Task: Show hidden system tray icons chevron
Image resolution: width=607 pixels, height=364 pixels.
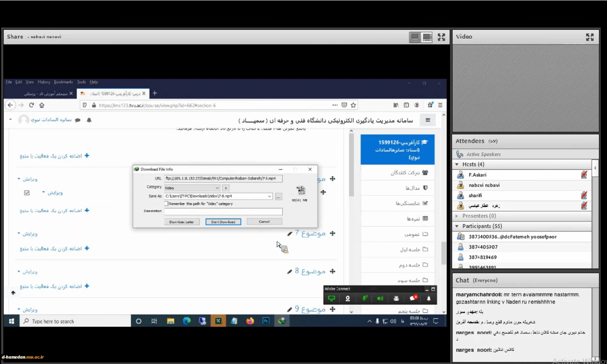Action: (x=369, y=321)
